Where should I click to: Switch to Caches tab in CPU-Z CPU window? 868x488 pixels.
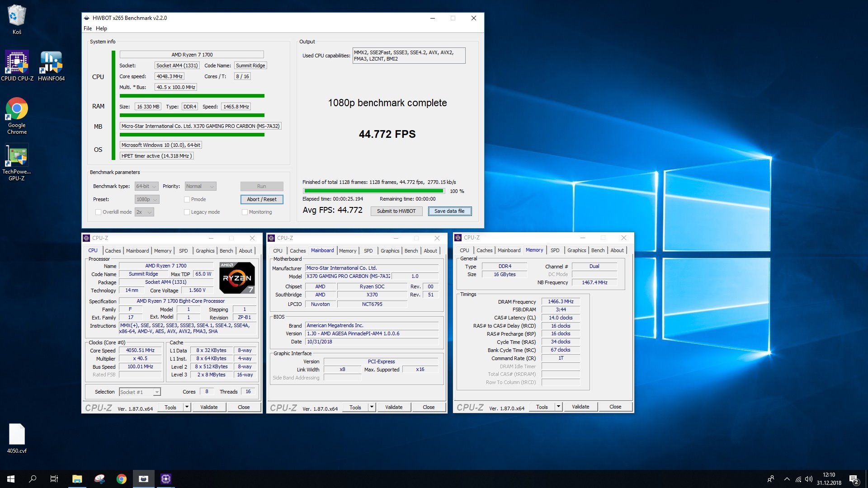click(x=113, y=251)
